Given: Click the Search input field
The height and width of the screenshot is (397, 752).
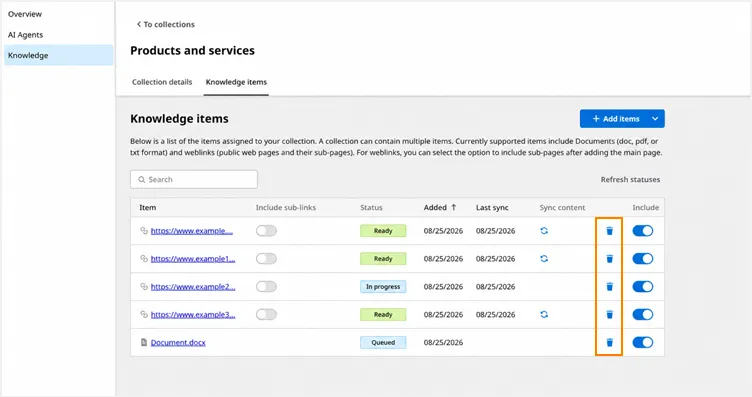Looking at the screenshot, I should pos(194,179).
